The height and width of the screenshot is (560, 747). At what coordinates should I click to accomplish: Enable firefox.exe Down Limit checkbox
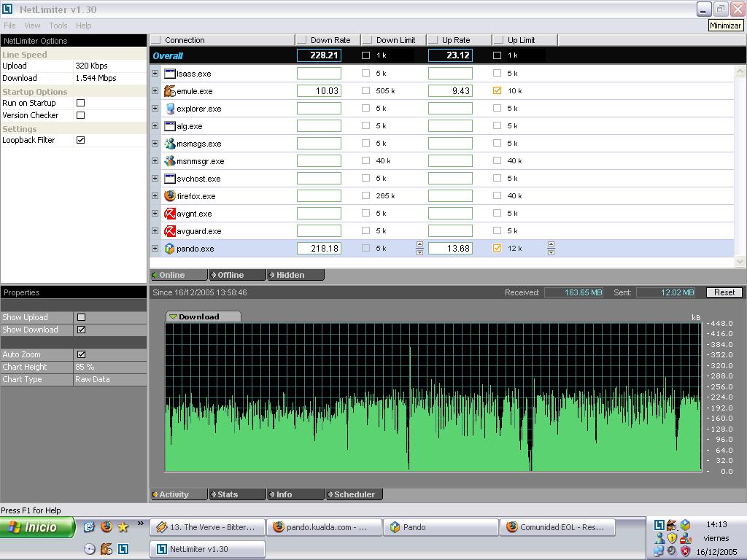point(366,195)
